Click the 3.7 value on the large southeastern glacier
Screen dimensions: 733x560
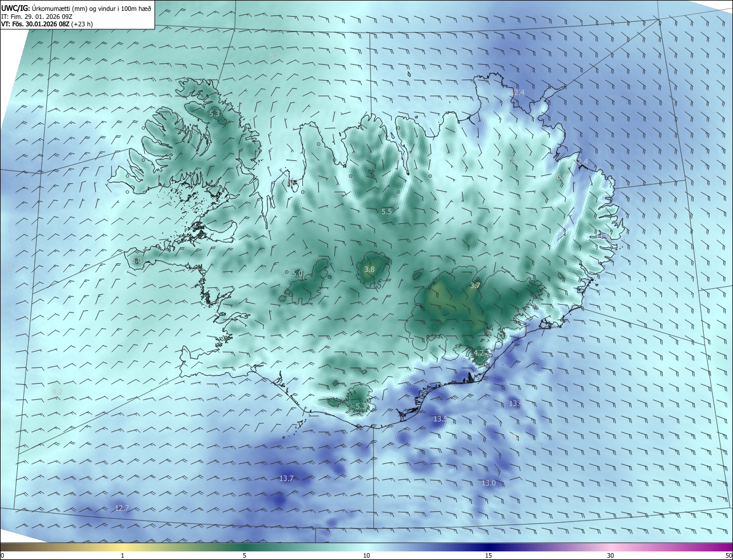click(x=475, y=285)
